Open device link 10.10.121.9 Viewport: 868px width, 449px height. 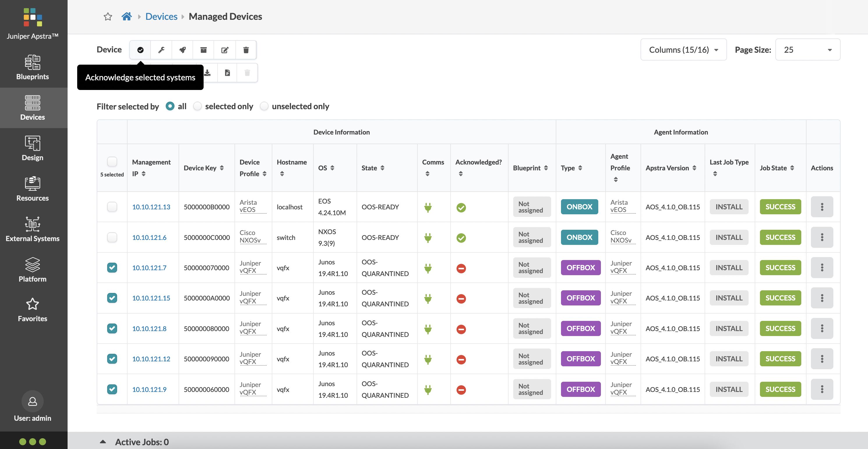[x=149, y=389]
